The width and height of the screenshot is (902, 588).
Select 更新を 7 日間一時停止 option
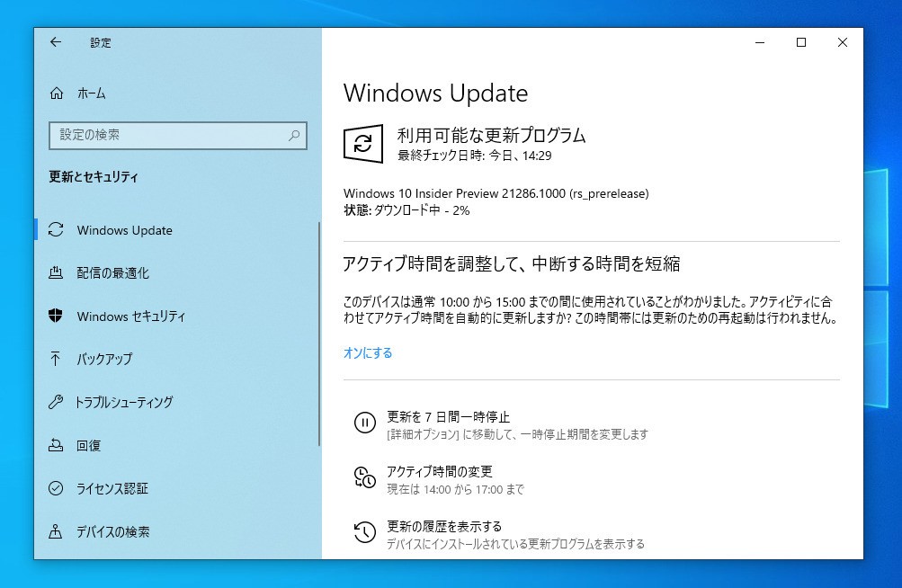501,424
